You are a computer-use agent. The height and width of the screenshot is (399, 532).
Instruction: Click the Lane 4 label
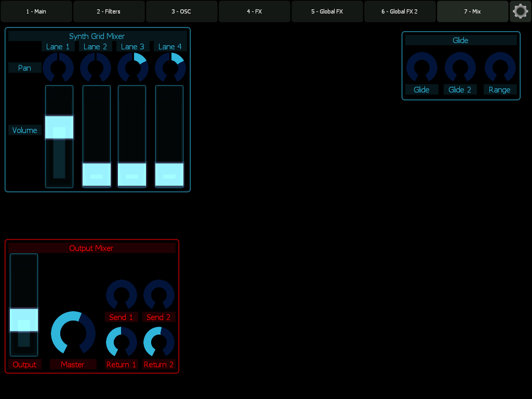(170, 46)
